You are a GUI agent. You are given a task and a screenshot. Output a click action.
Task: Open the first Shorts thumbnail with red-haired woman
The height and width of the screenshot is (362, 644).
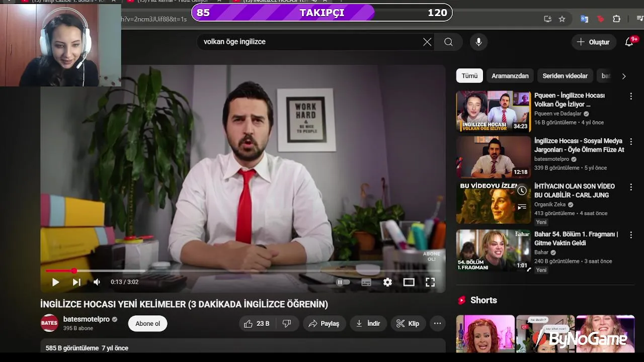(x=486, y=334)
